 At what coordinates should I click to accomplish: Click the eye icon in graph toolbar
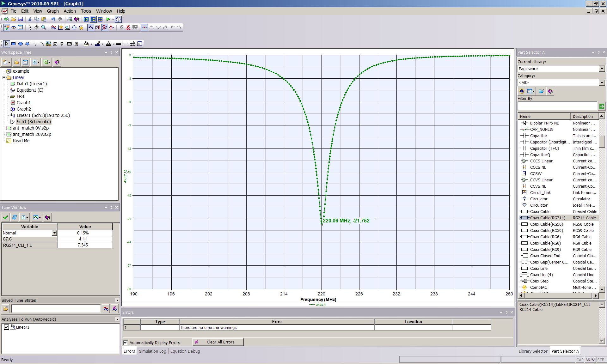14,27
